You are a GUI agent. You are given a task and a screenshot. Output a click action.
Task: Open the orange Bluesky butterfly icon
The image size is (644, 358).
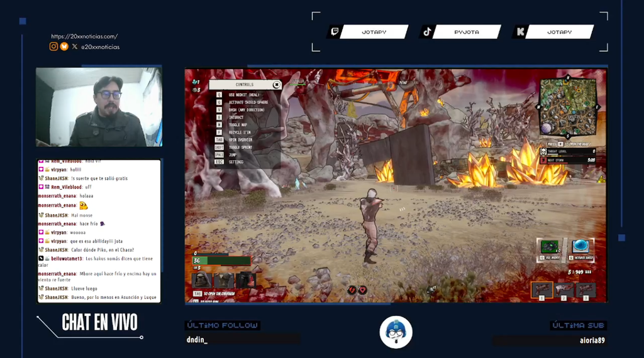point(64,46)
